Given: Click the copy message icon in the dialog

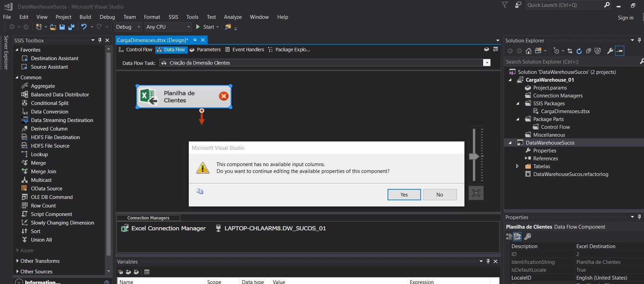Looking at the screenshot, I should coord(200,191).
